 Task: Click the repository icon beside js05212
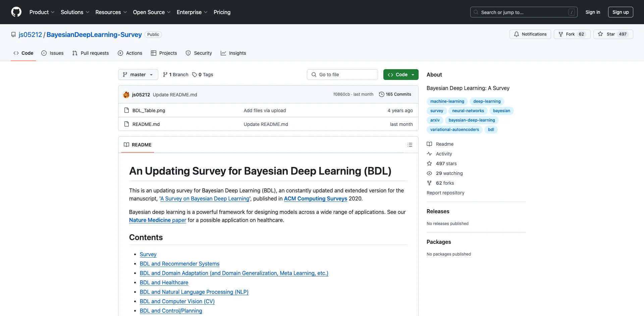(x=13, y=35)
